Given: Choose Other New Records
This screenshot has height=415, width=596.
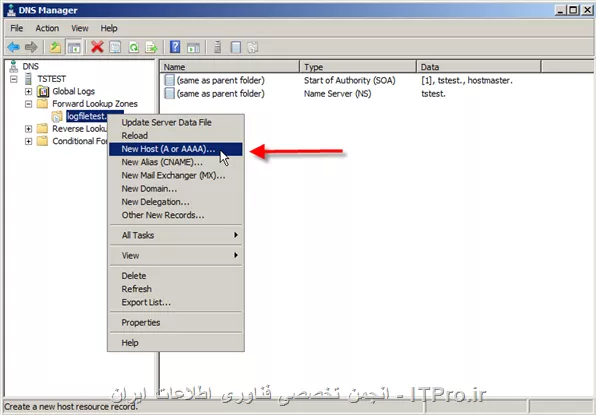Looking at the screenshot, I should [x=176, y=215].
